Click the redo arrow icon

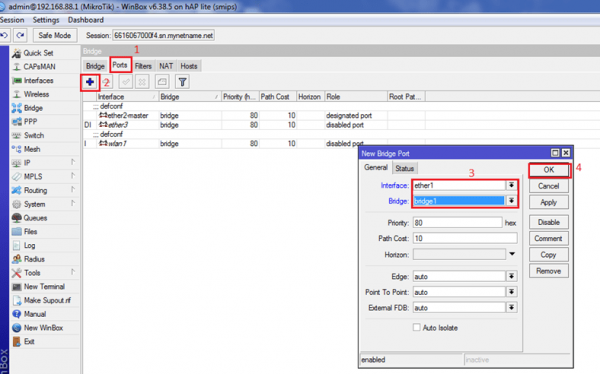(21, 35)
